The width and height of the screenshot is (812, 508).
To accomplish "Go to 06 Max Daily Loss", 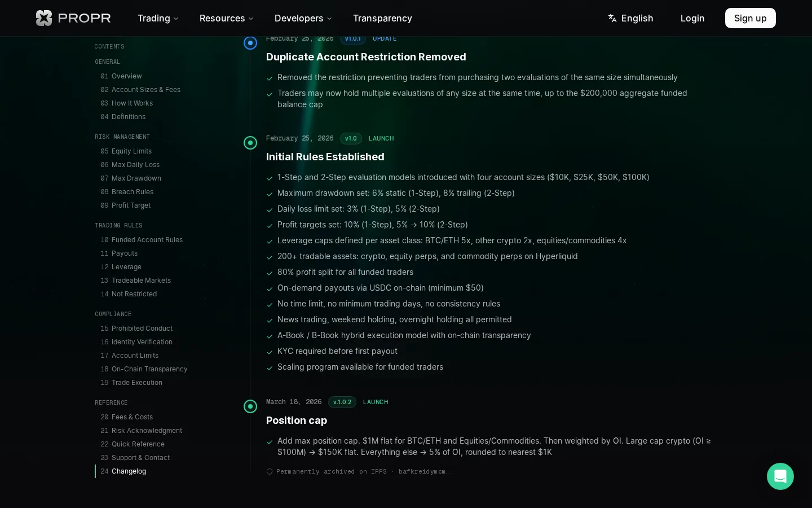I will pyautogui.click(x=130, y=165).
